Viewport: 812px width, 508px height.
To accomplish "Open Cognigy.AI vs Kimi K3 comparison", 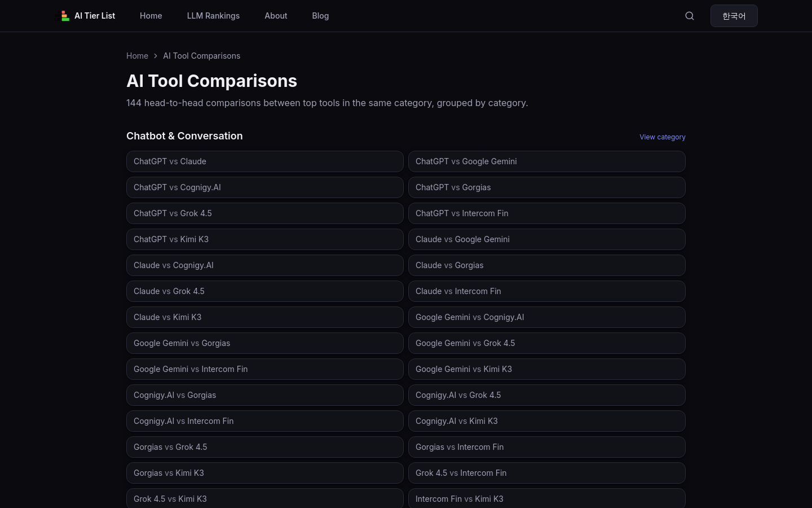I will 547,421.
